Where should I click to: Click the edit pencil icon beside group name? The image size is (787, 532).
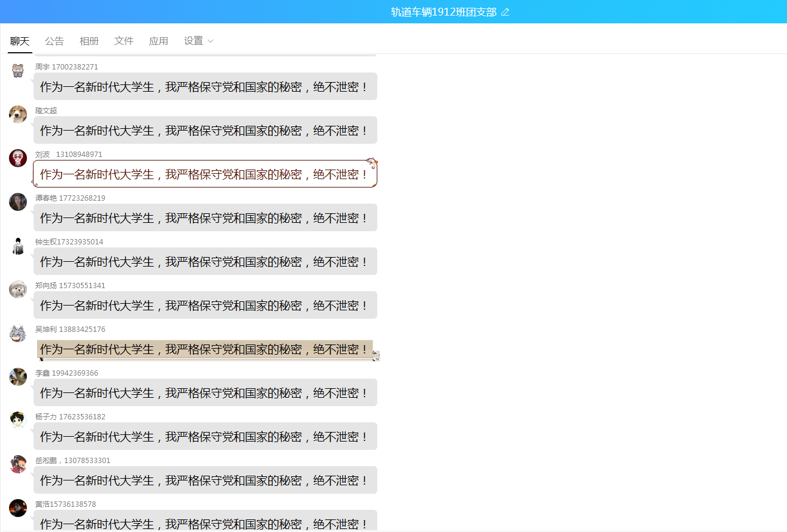(x=505, y=12)
